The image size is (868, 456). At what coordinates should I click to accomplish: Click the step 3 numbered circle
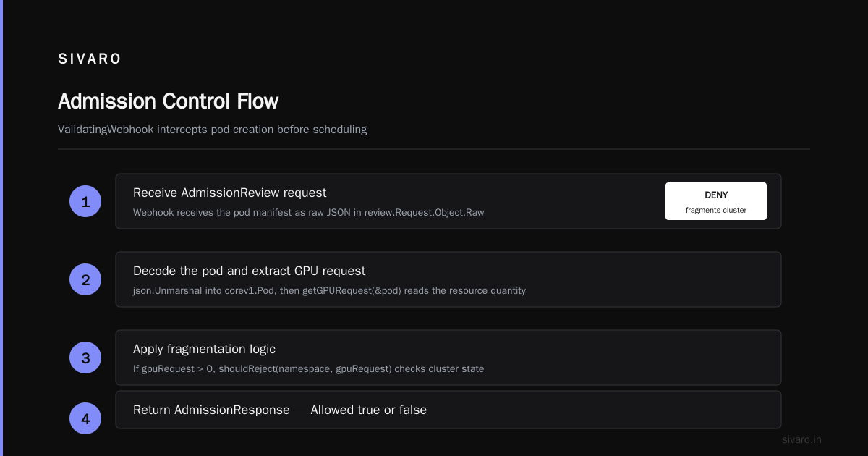tap(85, 358)
